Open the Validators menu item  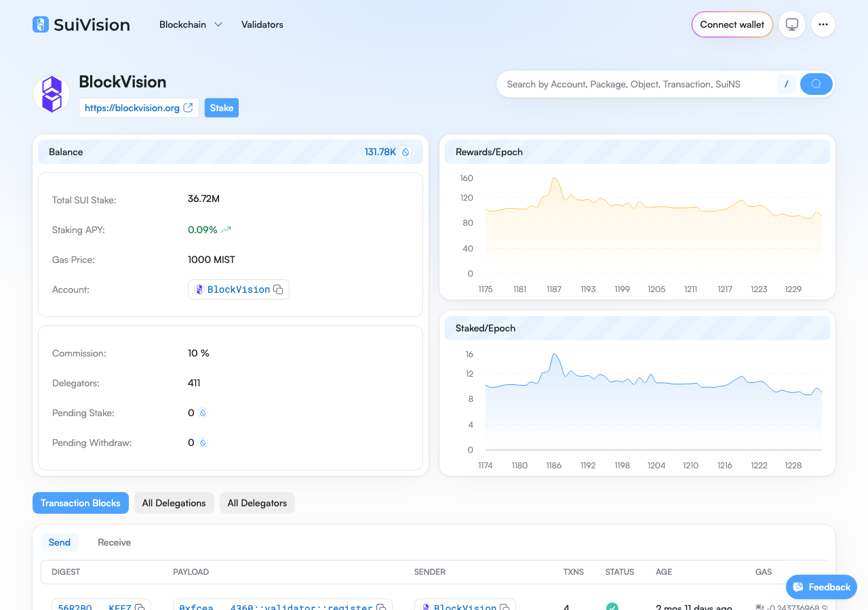pos(262,24)
